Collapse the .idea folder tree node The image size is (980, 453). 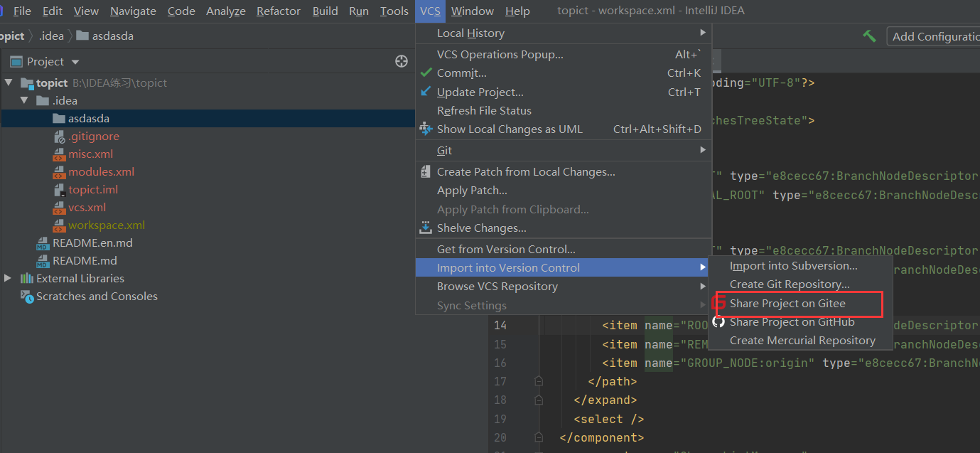[25, 101]
